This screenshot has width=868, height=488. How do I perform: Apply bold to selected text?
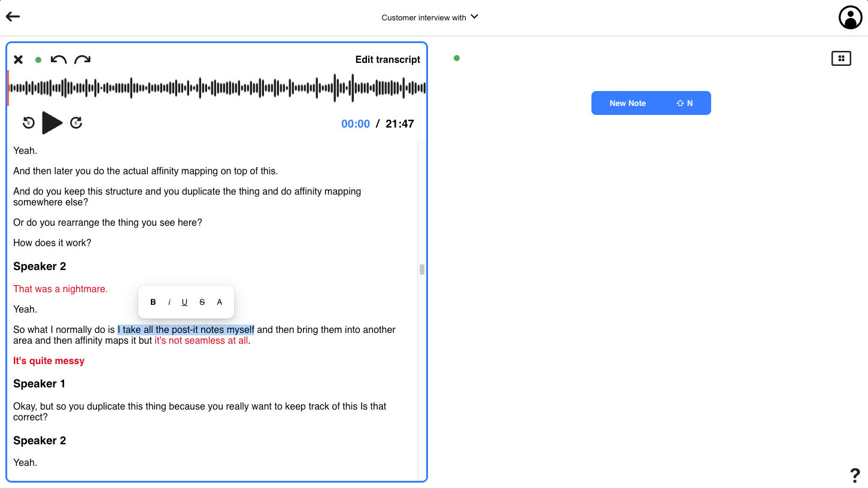(x=153, y=302)
